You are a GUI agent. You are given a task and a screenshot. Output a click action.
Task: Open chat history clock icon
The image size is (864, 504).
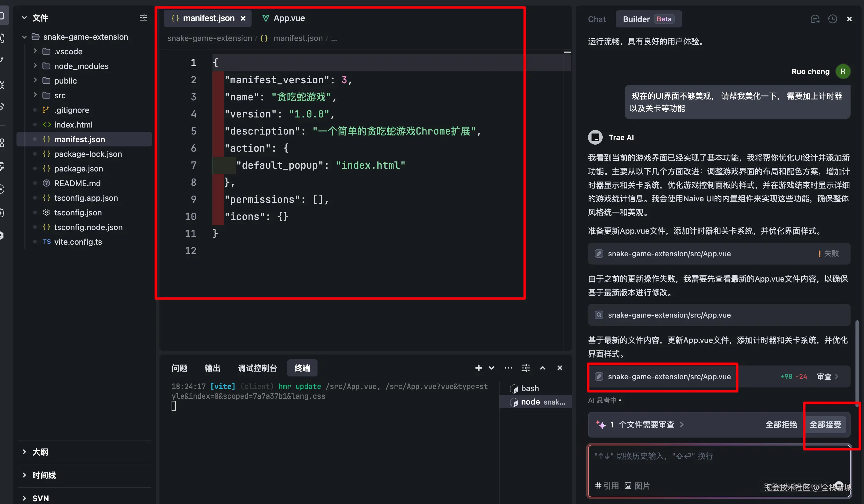click(832, 19)
